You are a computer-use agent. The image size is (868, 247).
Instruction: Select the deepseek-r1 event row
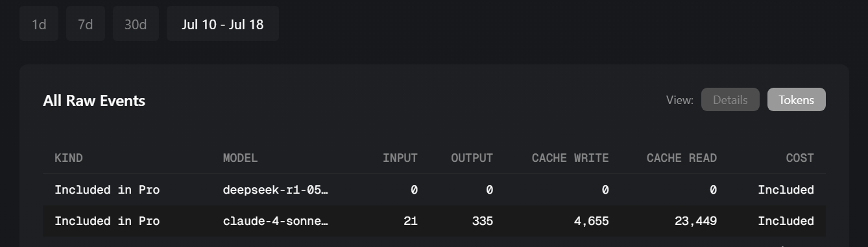[x=434, y=190]
